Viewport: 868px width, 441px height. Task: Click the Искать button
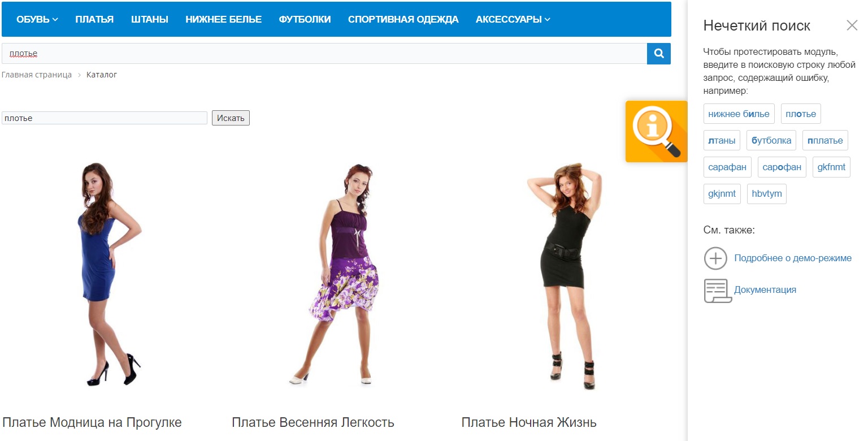point(231,118)
